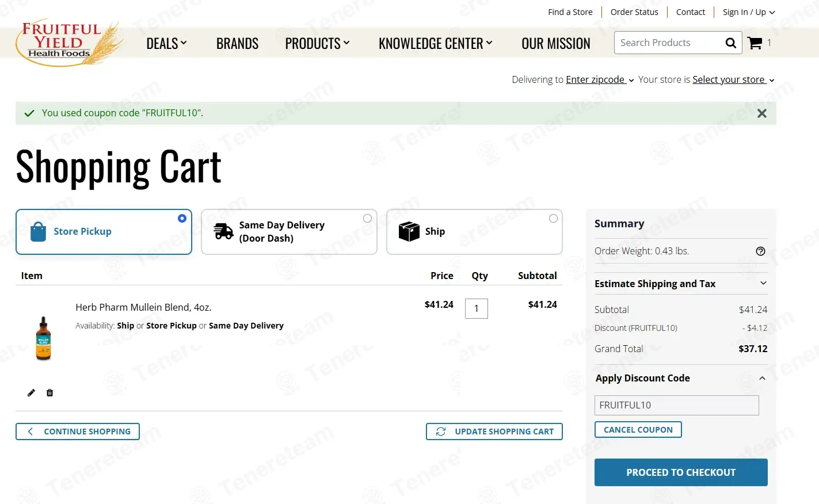Click the Contact link
Viewport: 819px width, 504px height.
pos(691,12)
